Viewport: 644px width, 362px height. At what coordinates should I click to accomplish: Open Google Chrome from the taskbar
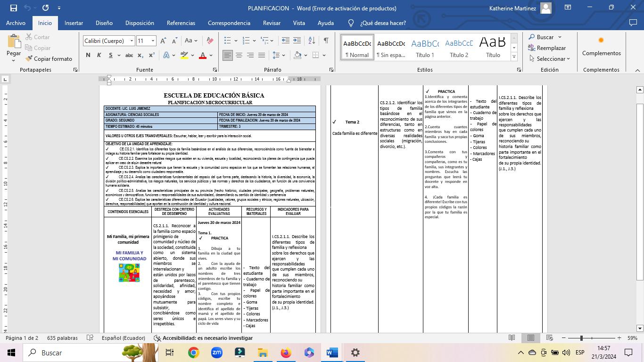pos(193,353)
